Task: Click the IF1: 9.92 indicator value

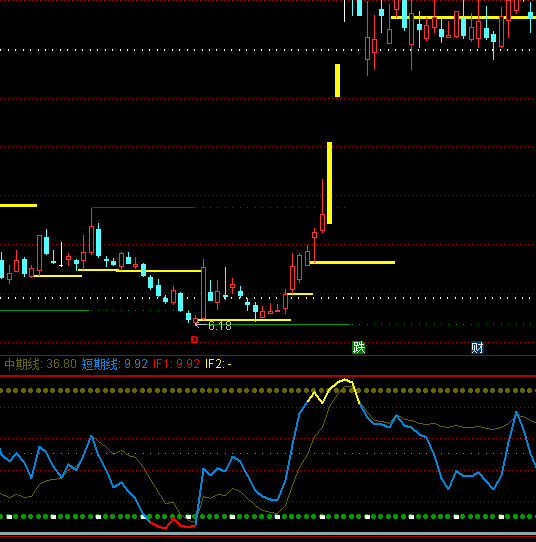Action: [x=176, y=364]
